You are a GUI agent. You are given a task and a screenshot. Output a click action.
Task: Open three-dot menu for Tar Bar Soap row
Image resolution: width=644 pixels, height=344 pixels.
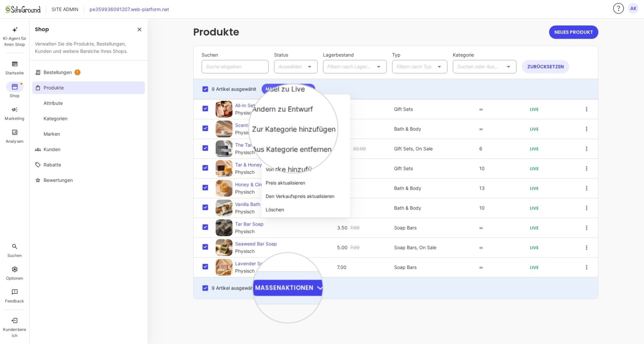tap(586, 228)
